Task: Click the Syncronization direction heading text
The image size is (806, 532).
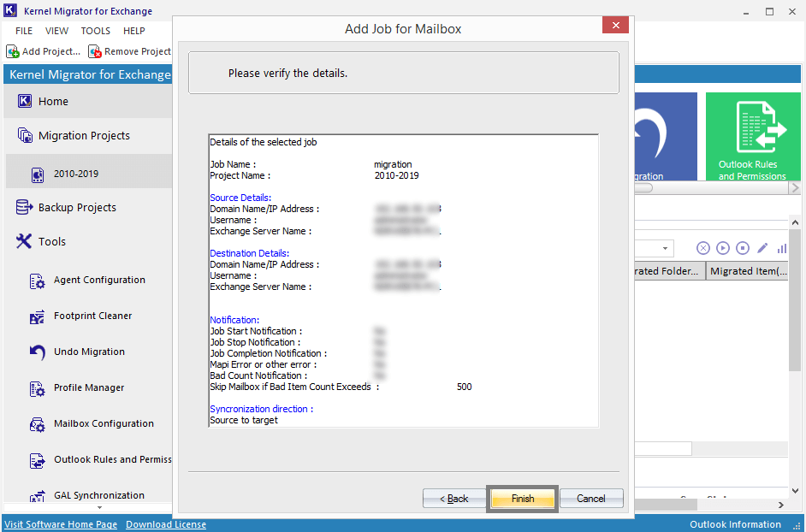Action: click(x=261, y=409)
